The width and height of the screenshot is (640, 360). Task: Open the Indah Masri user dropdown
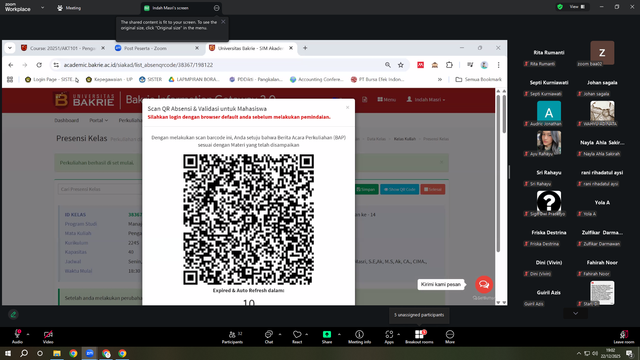426,100
